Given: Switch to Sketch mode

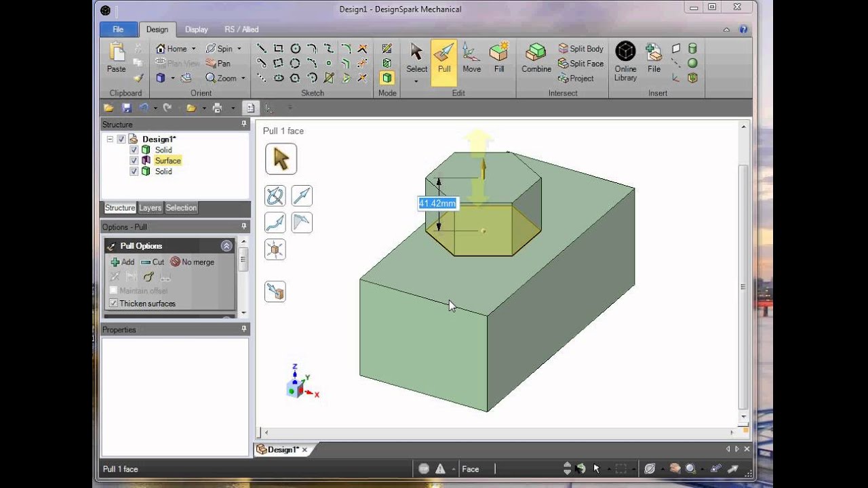Looking at the screenshot, I should tap(387, 49).
